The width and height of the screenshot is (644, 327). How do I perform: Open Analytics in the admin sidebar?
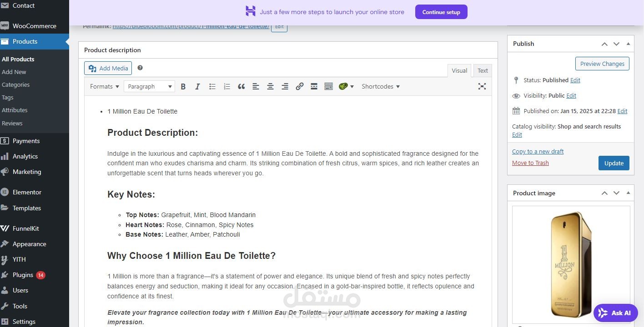pyautogui.click(x=35, y=156)
